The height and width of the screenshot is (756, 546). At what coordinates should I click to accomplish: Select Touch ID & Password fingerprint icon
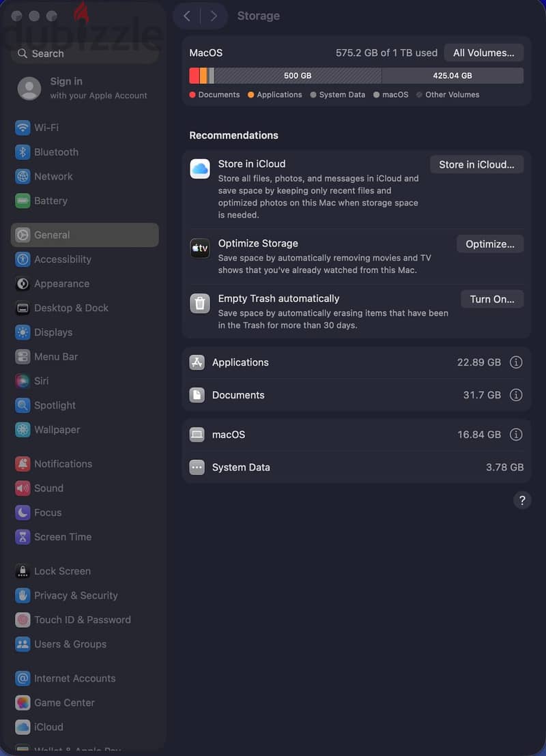(x=23, y=620)
